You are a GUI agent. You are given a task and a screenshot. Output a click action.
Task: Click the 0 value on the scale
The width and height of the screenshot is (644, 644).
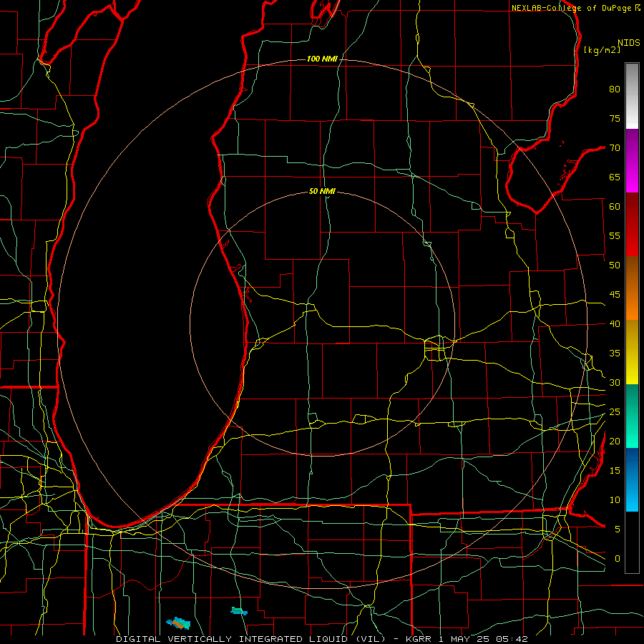[618, 559]
